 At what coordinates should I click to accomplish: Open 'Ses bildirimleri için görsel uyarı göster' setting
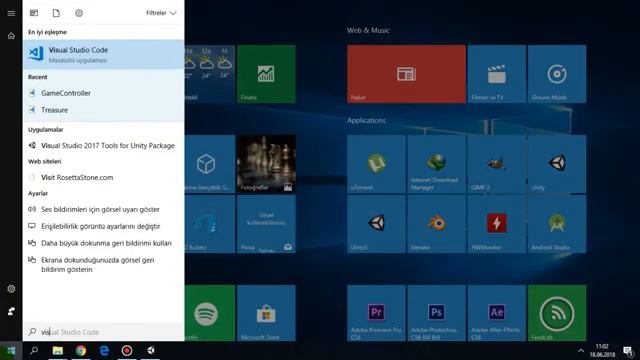[x=104, y=209]
